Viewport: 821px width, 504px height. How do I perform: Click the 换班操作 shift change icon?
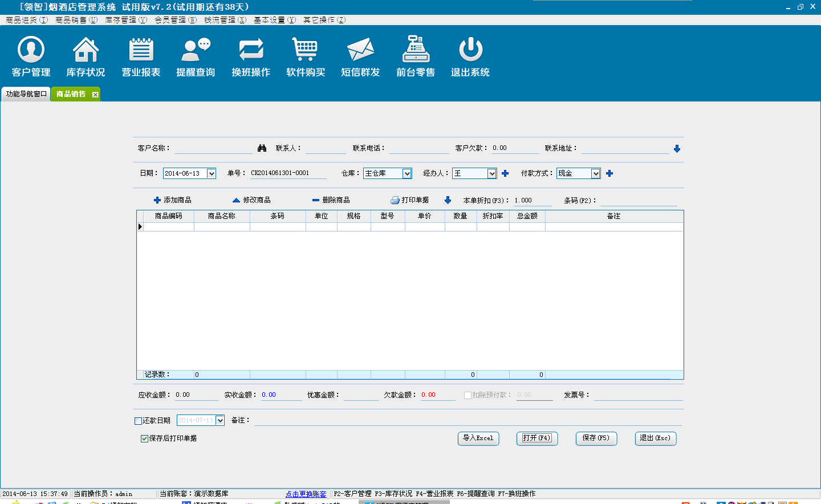coord(251,56)
